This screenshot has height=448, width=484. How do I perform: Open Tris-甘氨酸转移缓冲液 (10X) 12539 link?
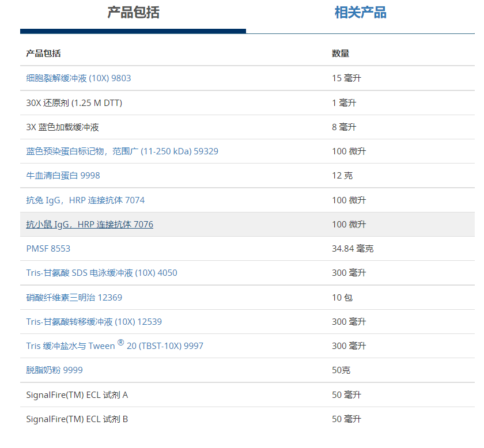coord(98,322)
